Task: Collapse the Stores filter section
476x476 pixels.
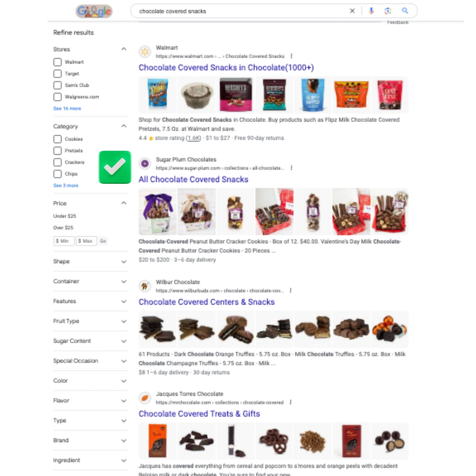Action: 123,49
